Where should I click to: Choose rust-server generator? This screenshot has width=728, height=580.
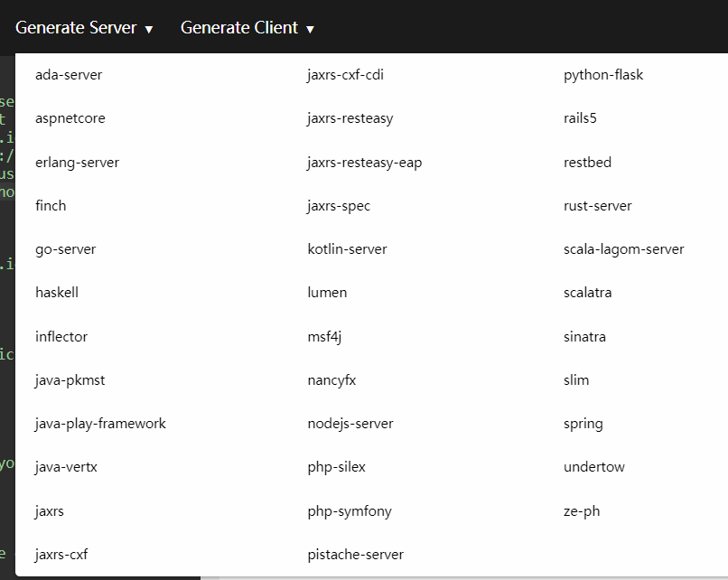[597, 206]
